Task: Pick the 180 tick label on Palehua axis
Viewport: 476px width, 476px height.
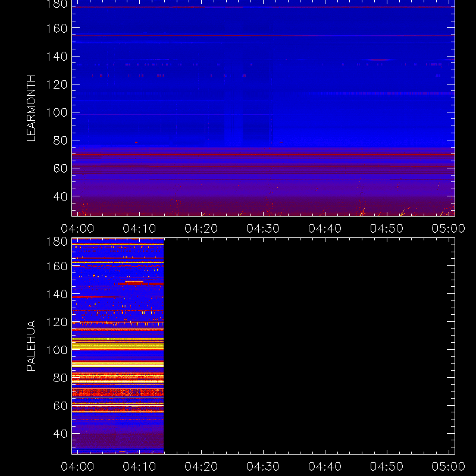Action: (57, 242)
